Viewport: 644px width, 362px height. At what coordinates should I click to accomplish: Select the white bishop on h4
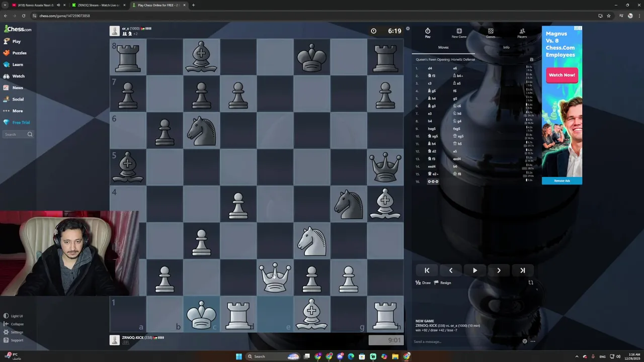[x=385, y=204]
